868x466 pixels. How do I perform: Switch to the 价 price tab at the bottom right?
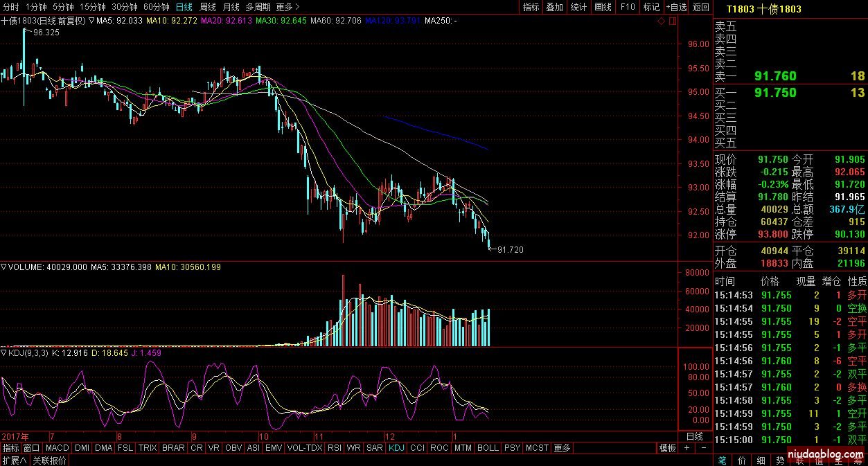point(741,460)
